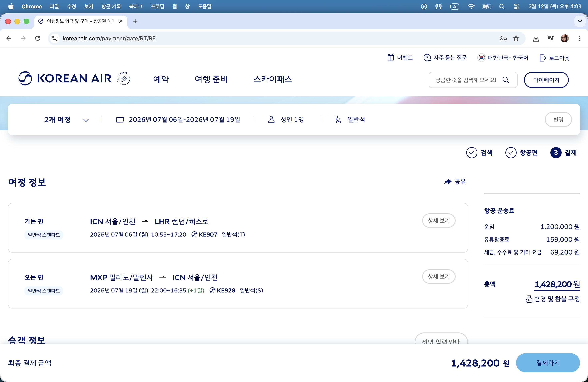
Task: Click the 결제하기 button
Action: coord(548,363)
